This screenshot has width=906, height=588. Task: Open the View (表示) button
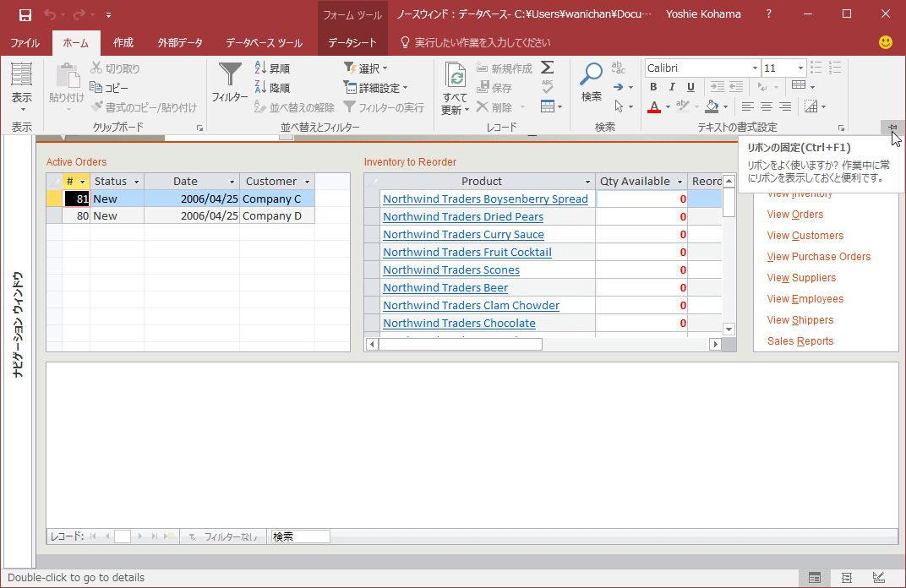click(x=21, y=87)
